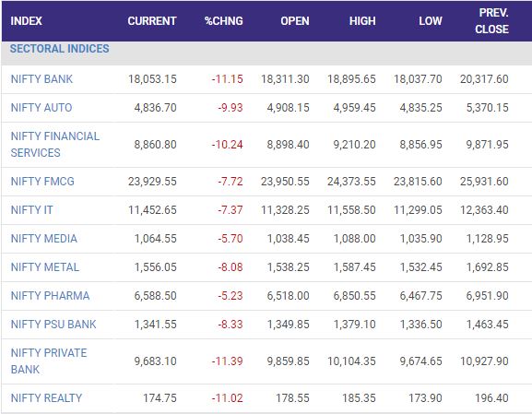This screenshot has height=414, width=532.
Task: Select NIFTY METAL change -8.08
Action: (x=231, y=267)
